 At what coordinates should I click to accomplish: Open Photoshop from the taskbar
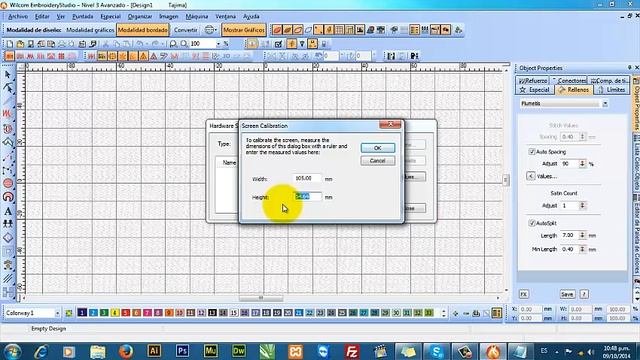[x=182, y=351]
